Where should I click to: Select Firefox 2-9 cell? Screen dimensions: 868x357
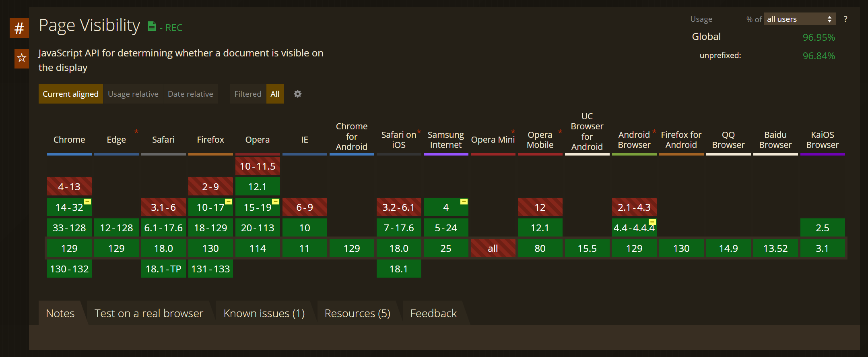point(210,187)
